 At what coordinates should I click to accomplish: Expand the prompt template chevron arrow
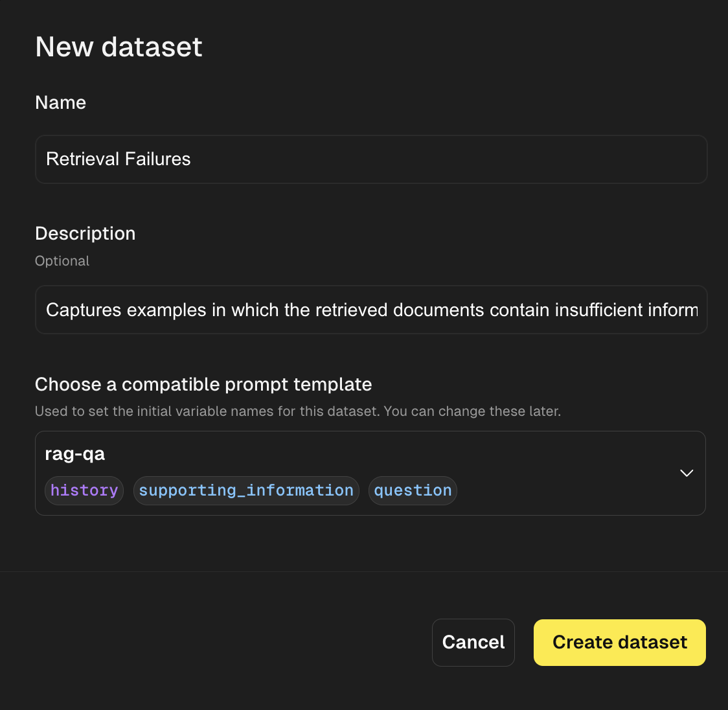[687, 473]
